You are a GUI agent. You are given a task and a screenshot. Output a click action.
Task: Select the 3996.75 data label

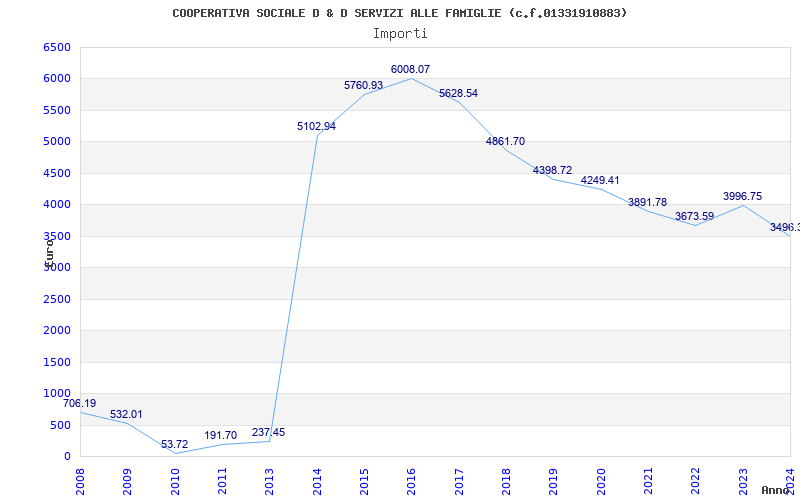[x=742, y=196]
